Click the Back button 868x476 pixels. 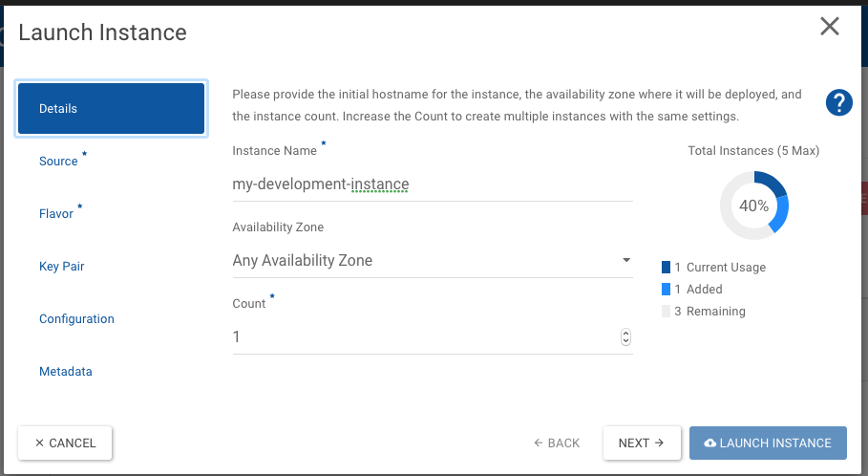pyautogui.click(x=557, y=444)
